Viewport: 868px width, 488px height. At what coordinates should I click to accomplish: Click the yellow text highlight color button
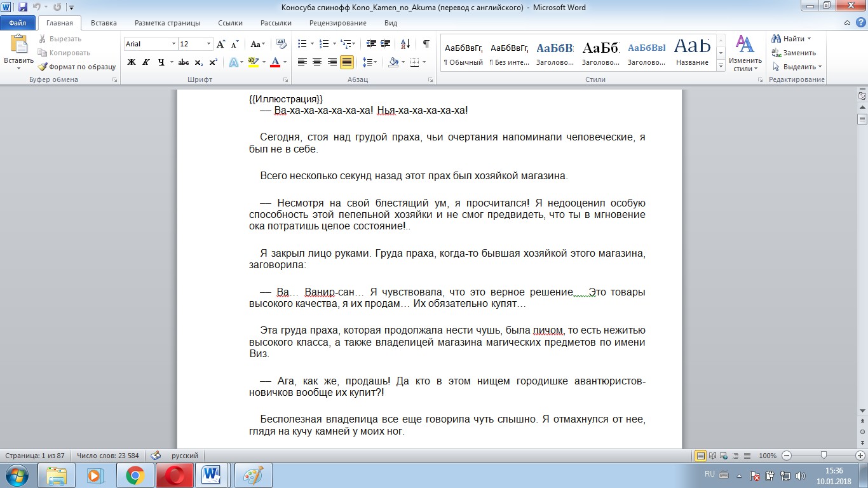tap(252, 62)
